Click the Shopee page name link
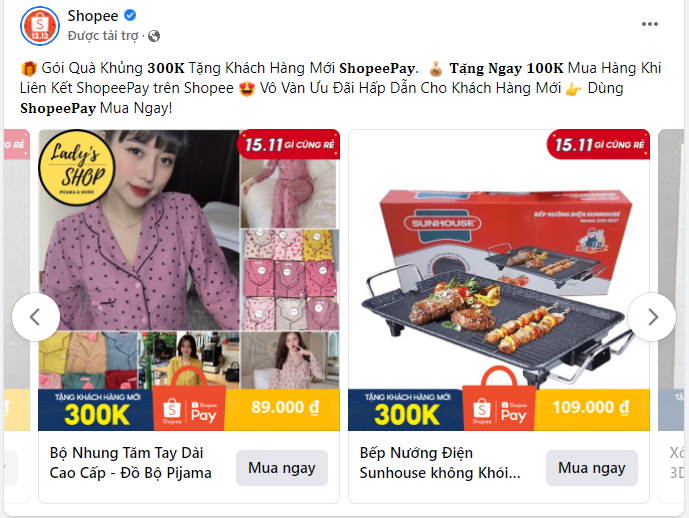The width and height of the screenshot is (689, 518). (93, 16)
